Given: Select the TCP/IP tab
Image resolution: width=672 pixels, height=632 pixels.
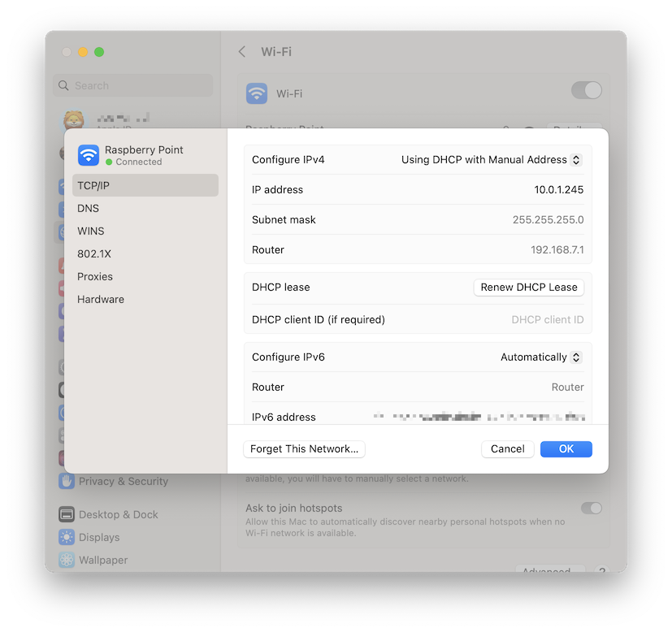Looking at the screenshot, I should [x=145, y=185].
